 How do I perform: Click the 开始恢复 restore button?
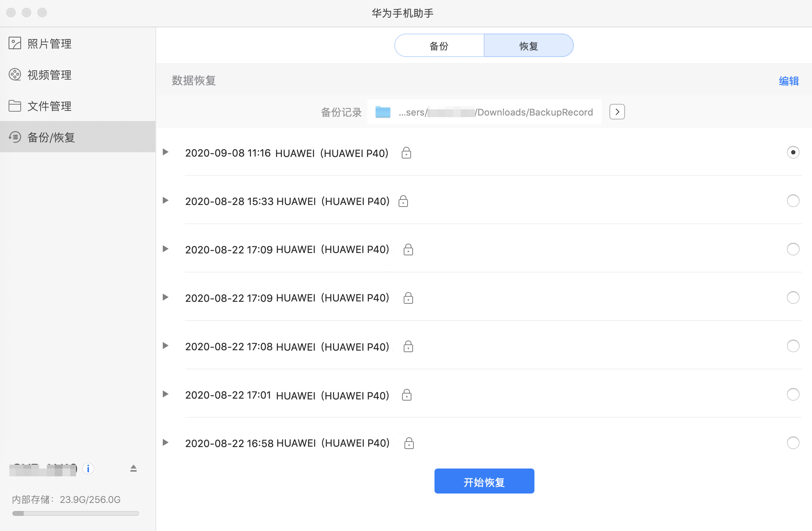[x=484, y=481]
